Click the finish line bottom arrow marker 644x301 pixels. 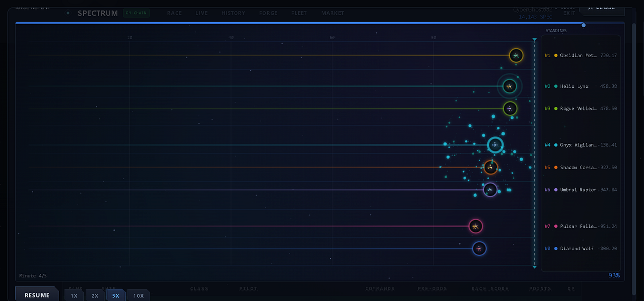tap(535, 267)
